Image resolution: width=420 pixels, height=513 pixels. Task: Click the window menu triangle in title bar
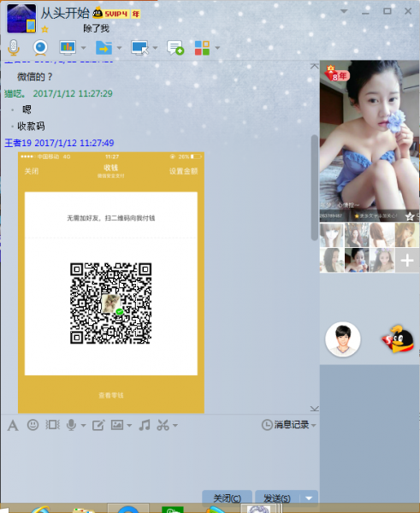[344, 11]
